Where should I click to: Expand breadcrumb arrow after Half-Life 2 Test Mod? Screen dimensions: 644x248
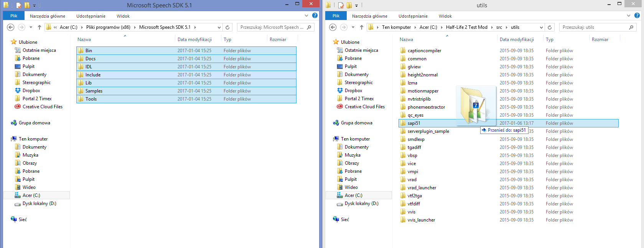(492, 27)
